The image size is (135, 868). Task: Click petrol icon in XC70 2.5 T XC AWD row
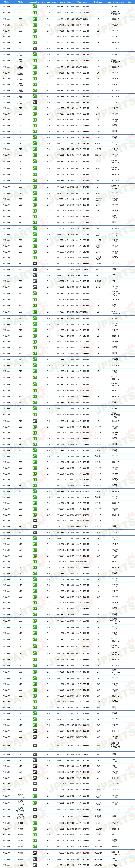tap(35, 803)
